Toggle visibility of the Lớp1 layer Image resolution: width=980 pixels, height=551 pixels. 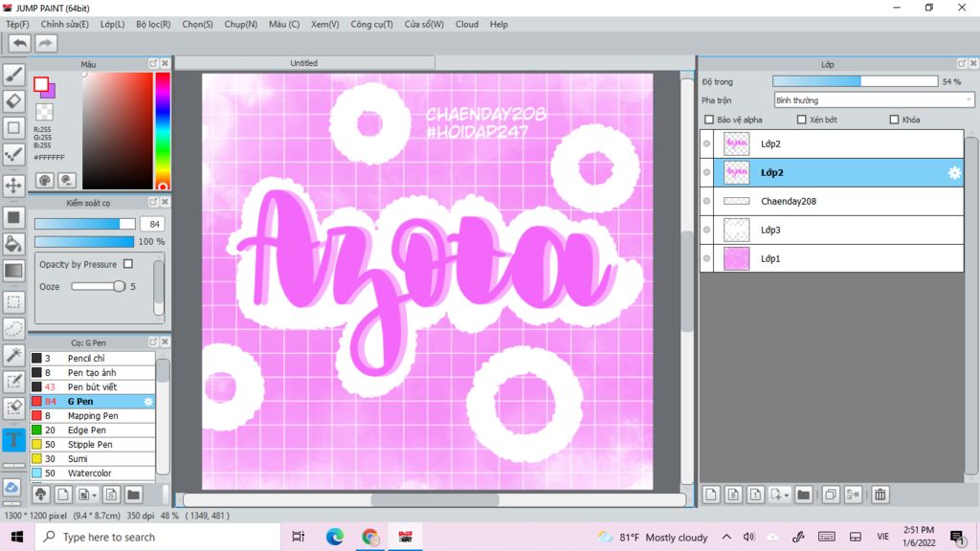(x=707, y=258)
